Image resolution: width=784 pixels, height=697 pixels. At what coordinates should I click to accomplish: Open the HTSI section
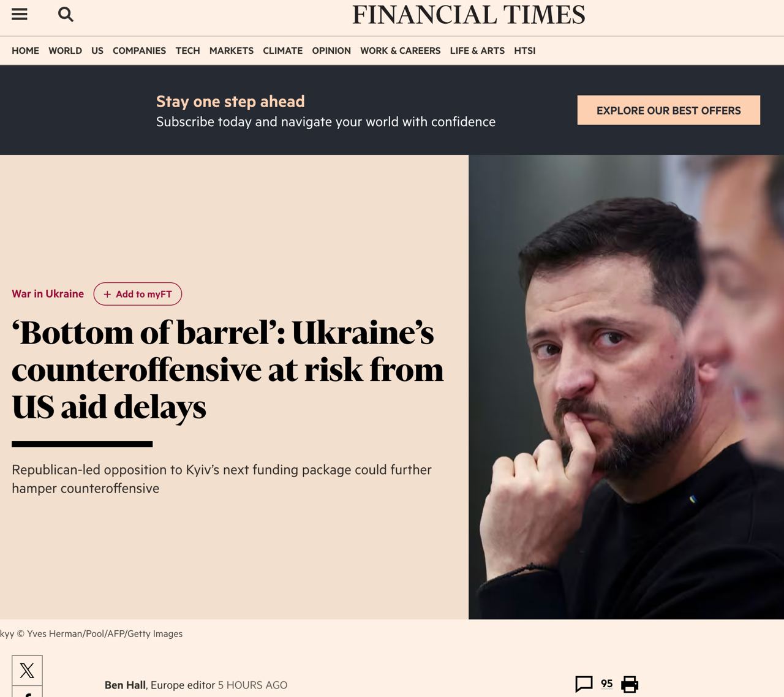[525, 51]
